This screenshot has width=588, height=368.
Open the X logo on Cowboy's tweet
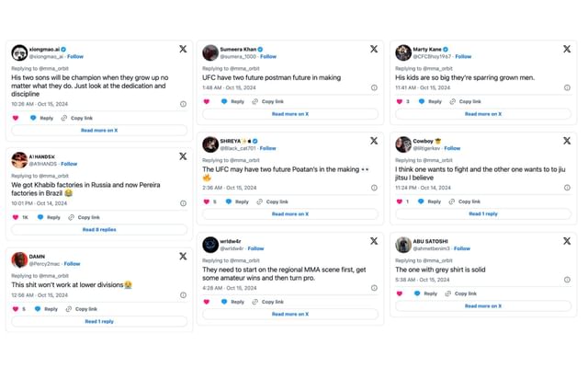click(x=567, y=141)
